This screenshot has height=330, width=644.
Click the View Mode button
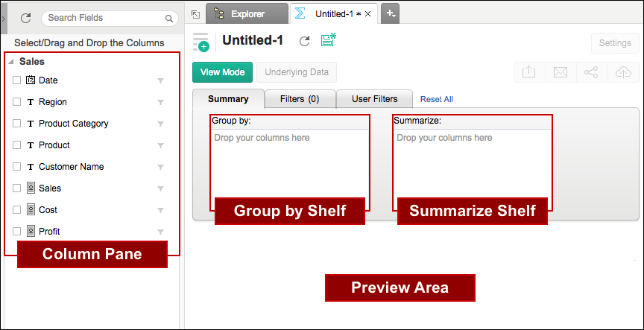pyautogui.click(x=222, y=72)
